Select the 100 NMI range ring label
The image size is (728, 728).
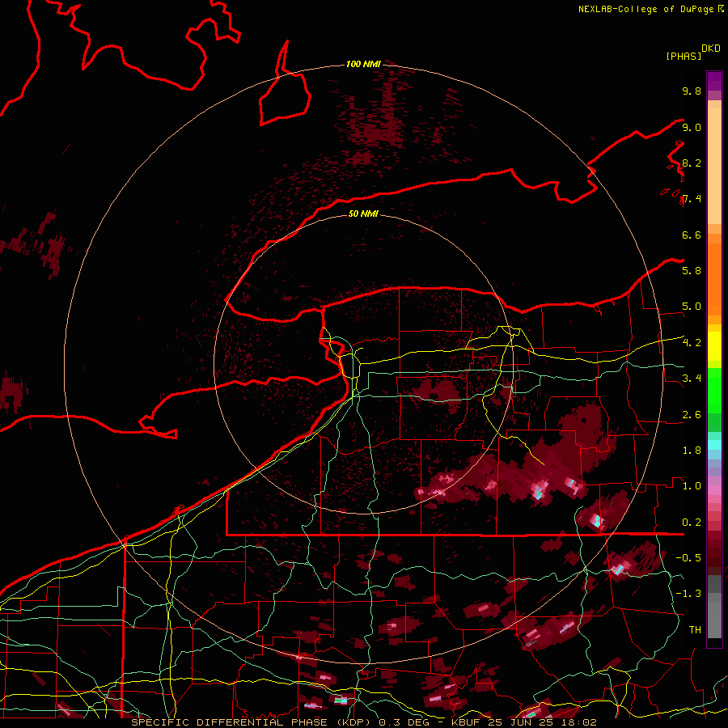[x=363, y=64]
